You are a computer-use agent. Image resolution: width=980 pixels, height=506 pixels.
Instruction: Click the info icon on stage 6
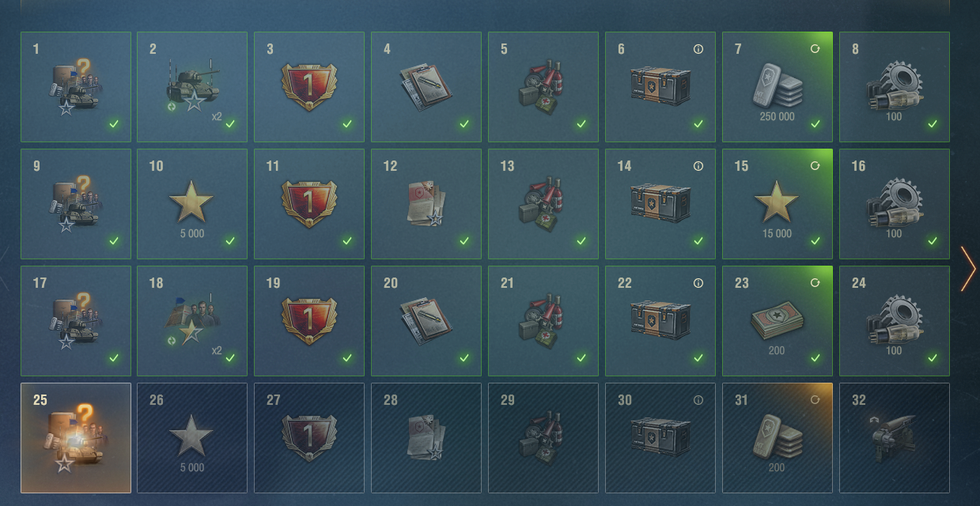pyautogui.click(x=698, y=49)
